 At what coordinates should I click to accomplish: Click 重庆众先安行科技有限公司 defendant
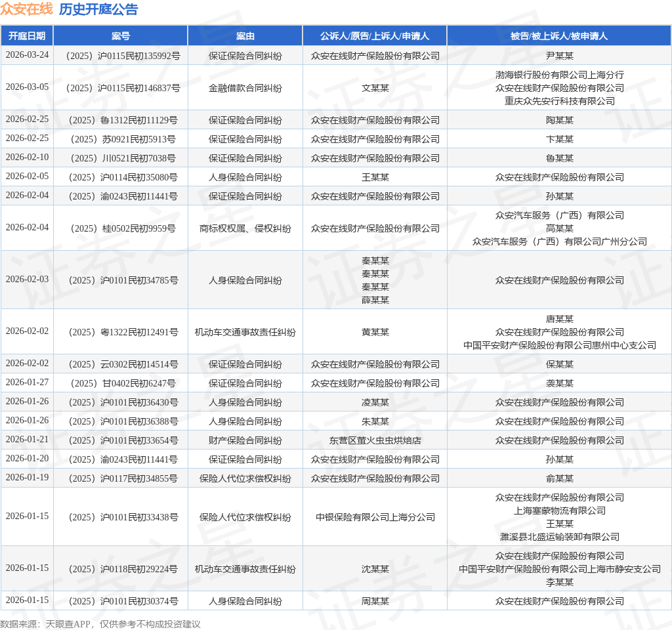559,101
